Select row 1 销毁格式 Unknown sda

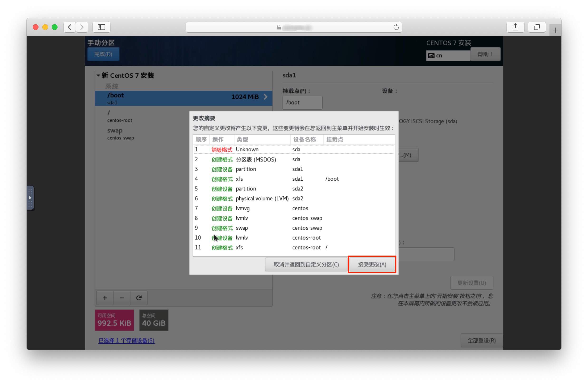pyautogui.click(x=294, y=149)
